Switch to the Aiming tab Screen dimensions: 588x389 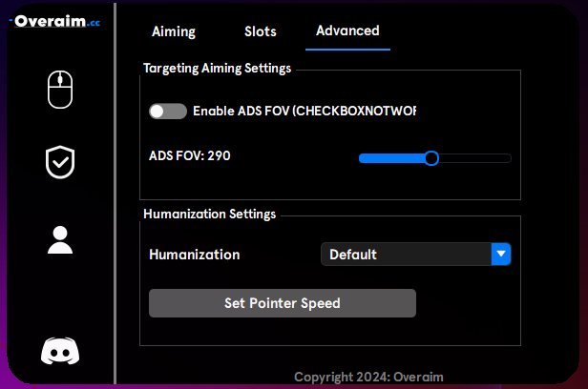point(174,31)
